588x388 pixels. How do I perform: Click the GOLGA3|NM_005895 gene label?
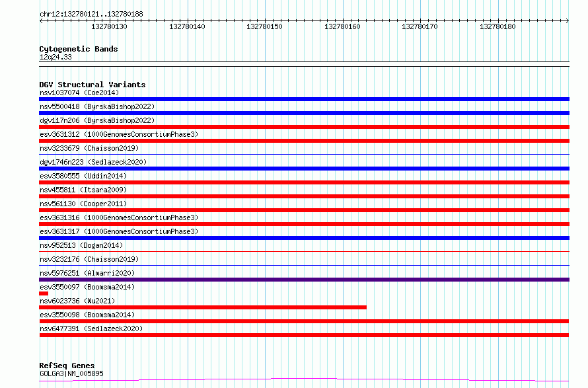click(x=71, y=373)
